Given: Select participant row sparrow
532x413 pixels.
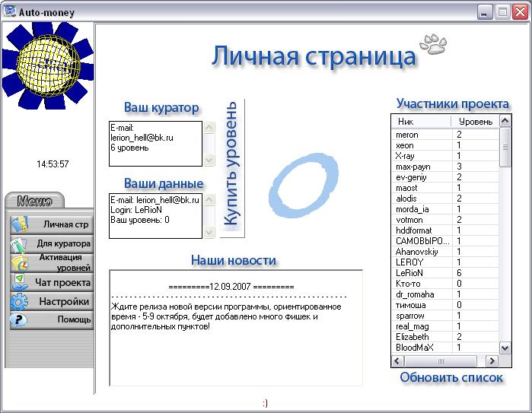Looking at the screenshot, I should pos(445,316).
